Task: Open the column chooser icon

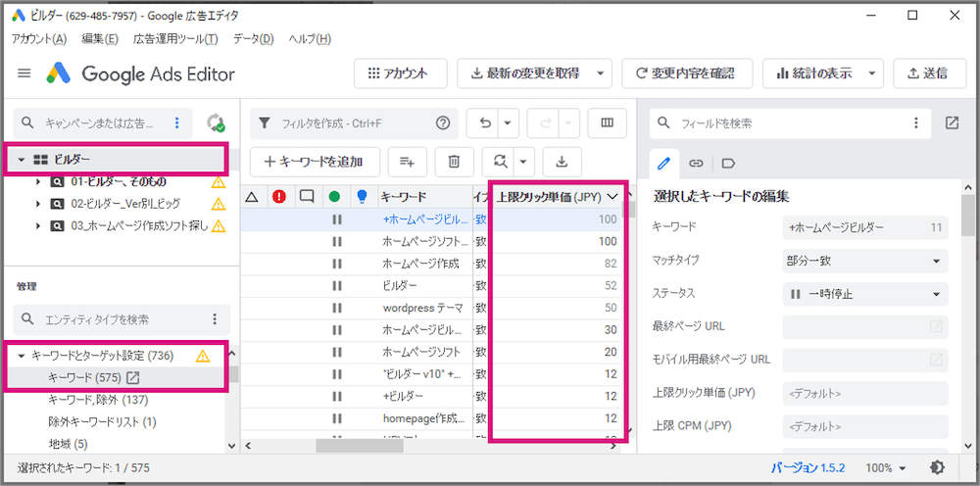Action: [607, 123]
